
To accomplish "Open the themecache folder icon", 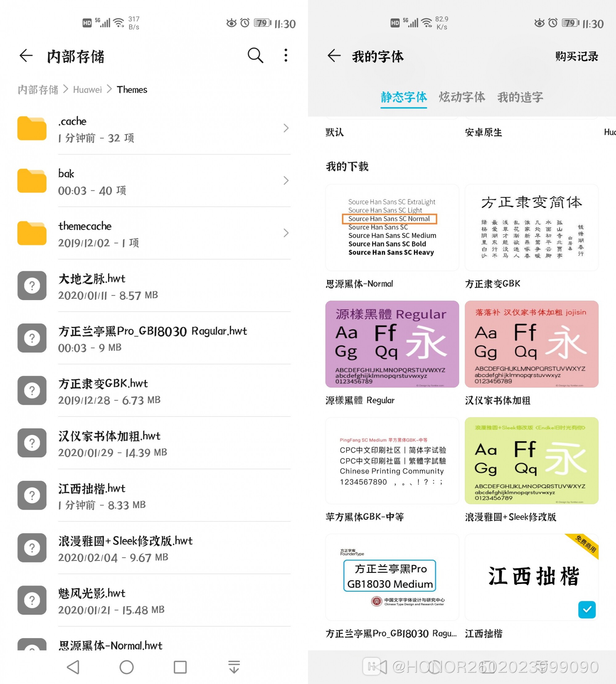I will pyautogui.click(x=32, y=233).
